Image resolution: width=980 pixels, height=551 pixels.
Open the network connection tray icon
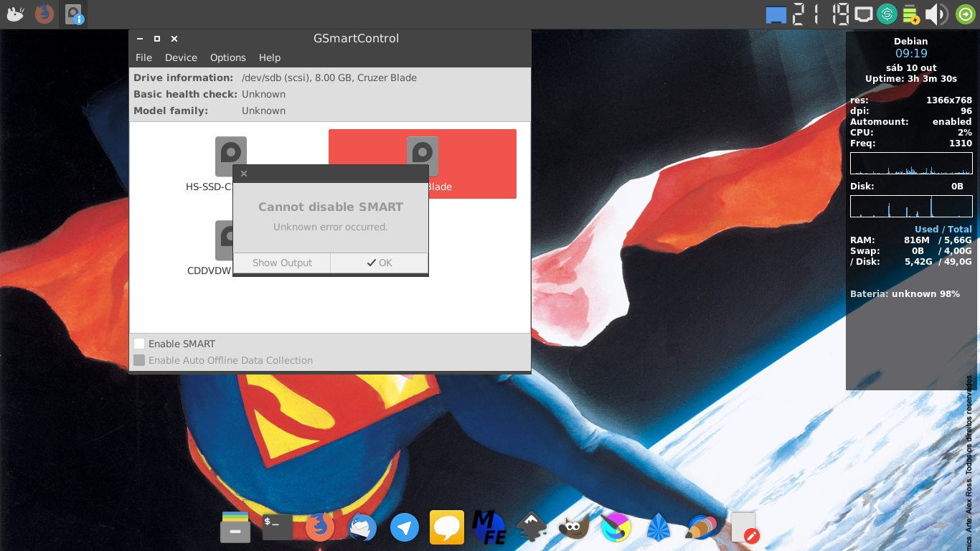864,14
